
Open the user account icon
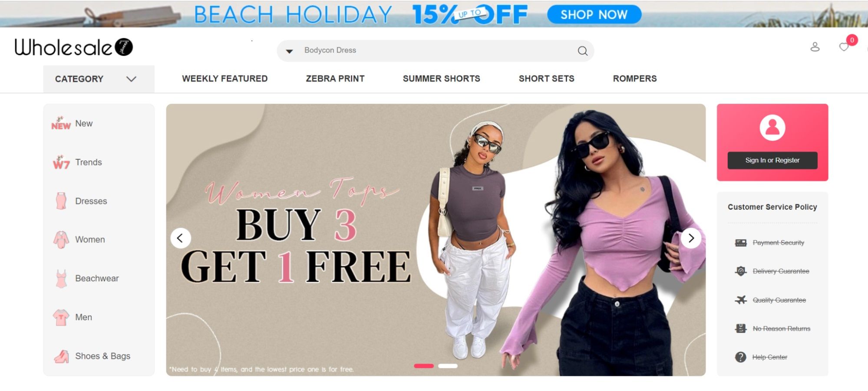pos(815,47)
